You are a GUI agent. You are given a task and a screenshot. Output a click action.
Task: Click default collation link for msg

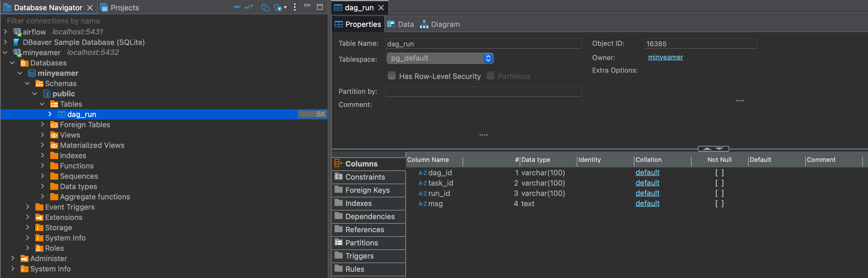(647, 203)
